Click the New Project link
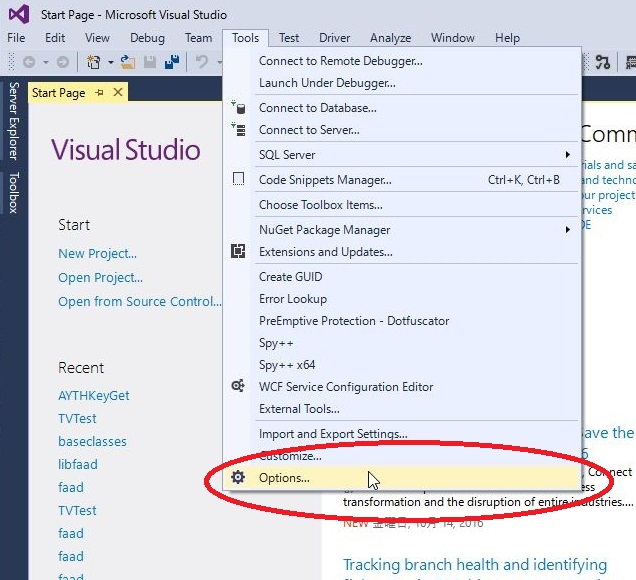 tap(97, 253)
